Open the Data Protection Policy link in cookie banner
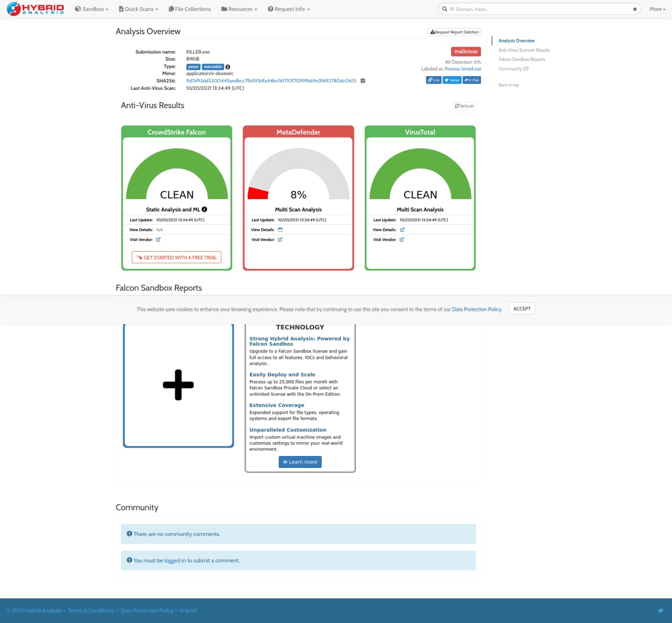 click(477, 309)
